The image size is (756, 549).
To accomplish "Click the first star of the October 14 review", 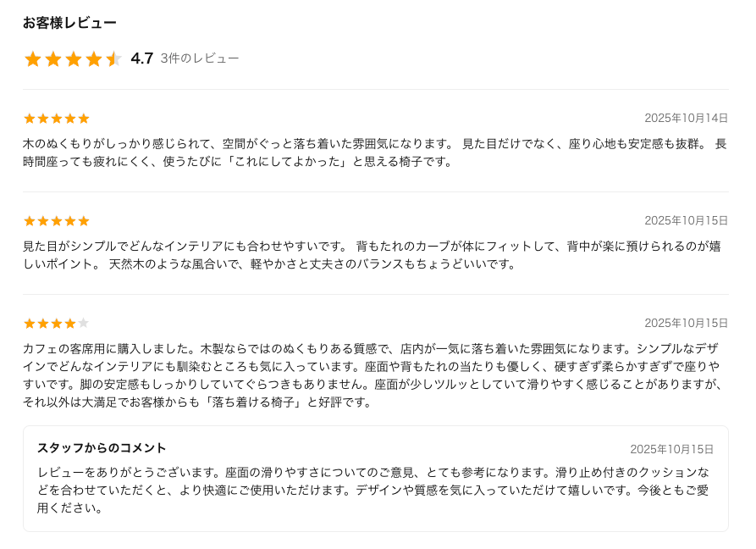I will click(30, 119).
